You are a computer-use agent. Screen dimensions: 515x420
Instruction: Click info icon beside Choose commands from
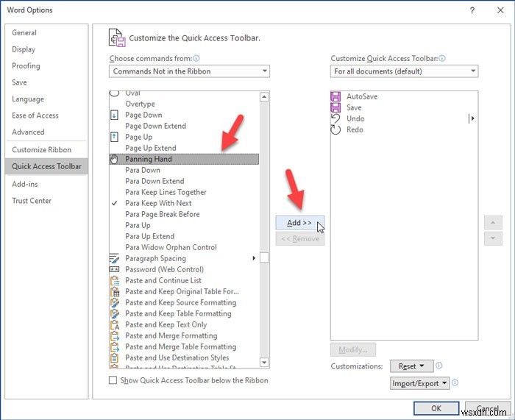click(x=196, y=58)
